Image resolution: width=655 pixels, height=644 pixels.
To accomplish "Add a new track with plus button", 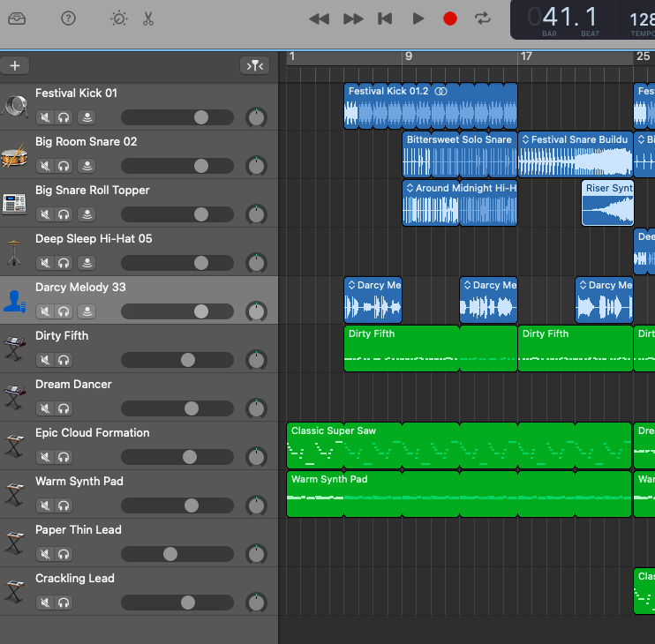I will (x=15, y=65).
